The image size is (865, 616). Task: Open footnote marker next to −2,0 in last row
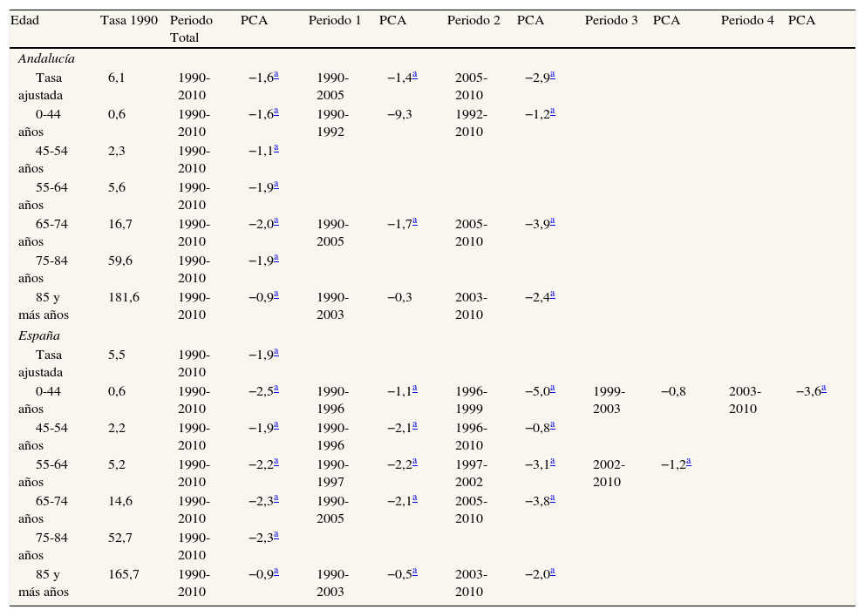tap(553, 572)
